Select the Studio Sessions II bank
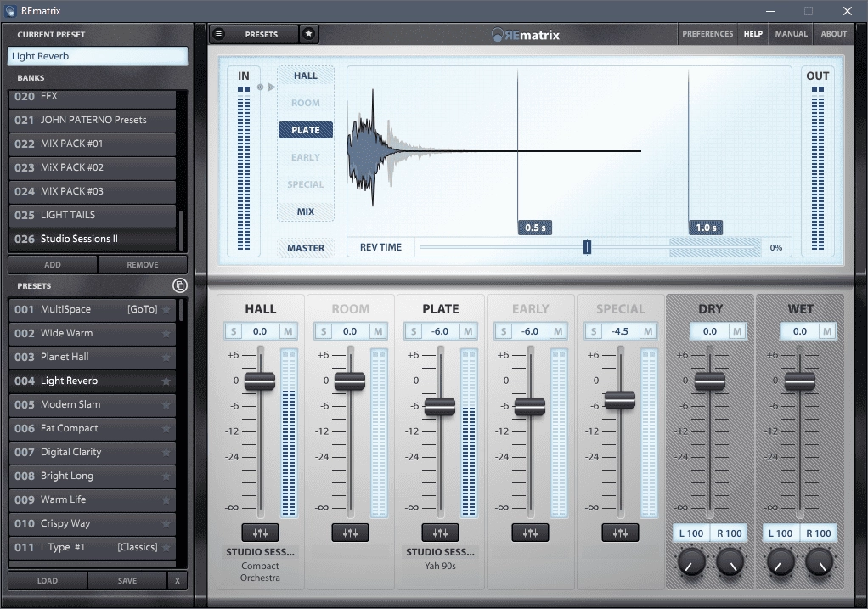Screen dimensions: 868x609 click(92, 240)
